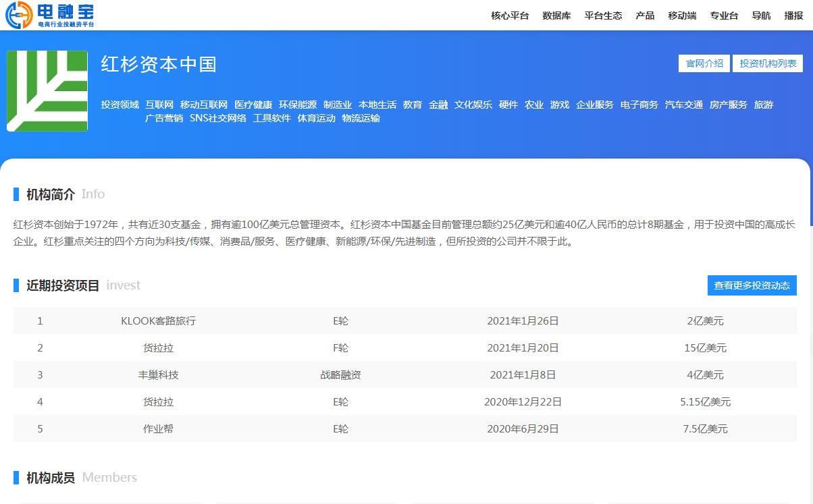Image resolution: width=813 pixels, height=504 pixels.
Task: Click the 电融宝 site logo
Action: point(49,15)
